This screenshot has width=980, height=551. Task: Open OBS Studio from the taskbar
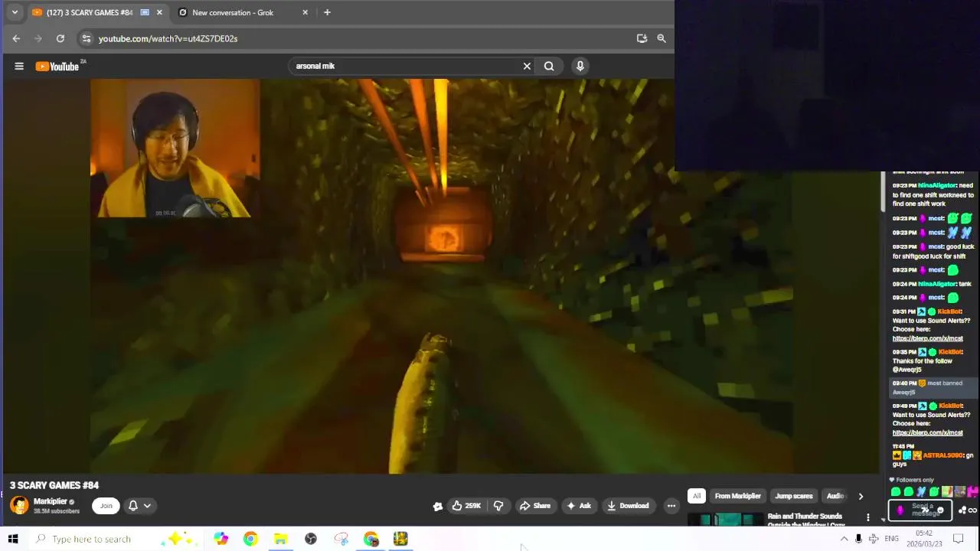coord(311,539)
